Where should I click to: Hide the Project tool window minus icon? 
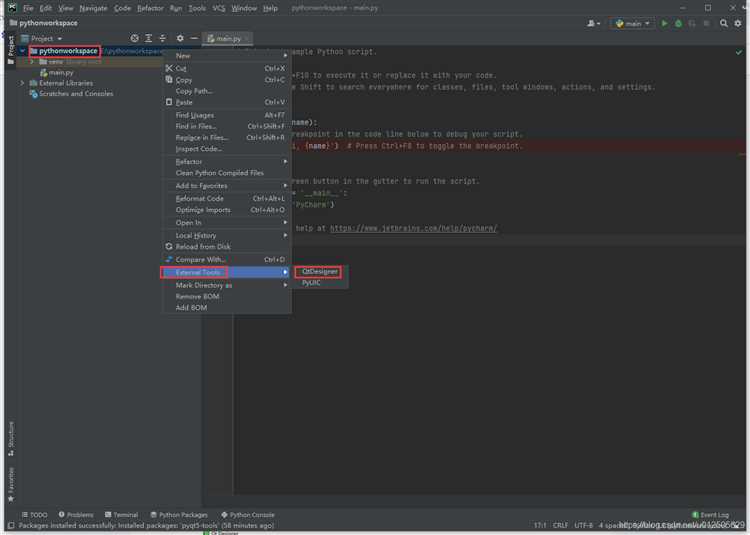(194, 38)
